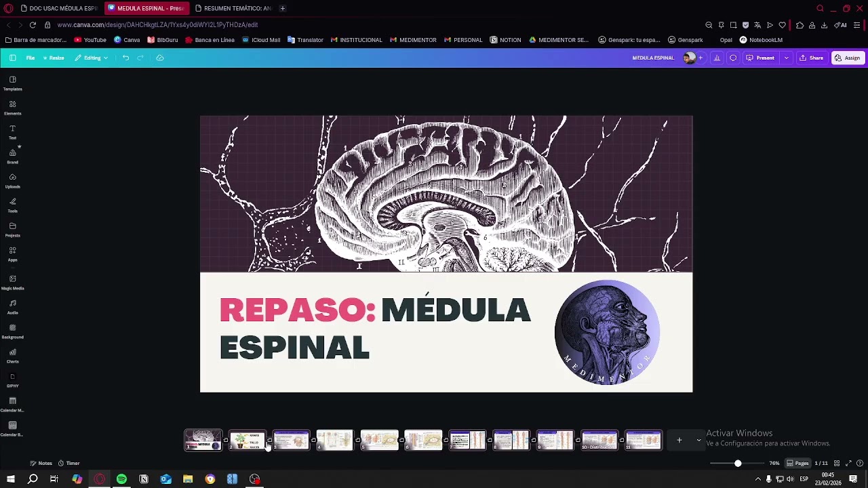Open the Notes panel
Viewport: 868px width, 488px height.
tap(41, 463)
